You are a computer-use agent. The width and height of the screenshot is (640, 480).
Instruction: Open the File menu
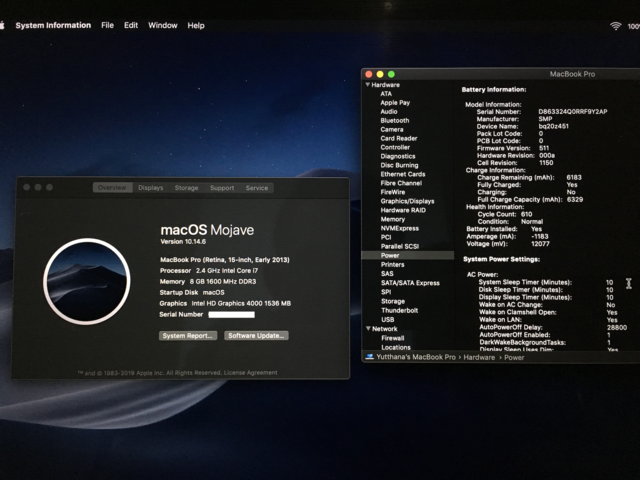pyautogui.click(x=107, y=25)
